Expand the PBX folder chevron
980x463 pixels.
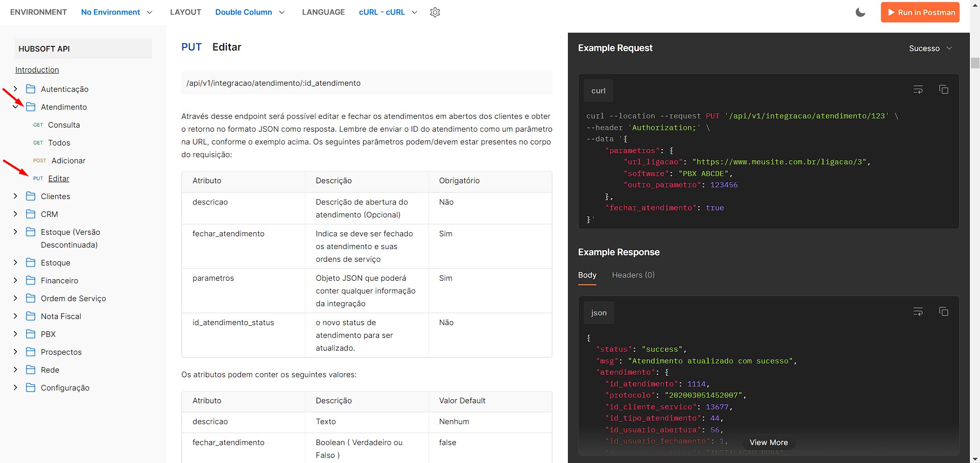(15, 334)
